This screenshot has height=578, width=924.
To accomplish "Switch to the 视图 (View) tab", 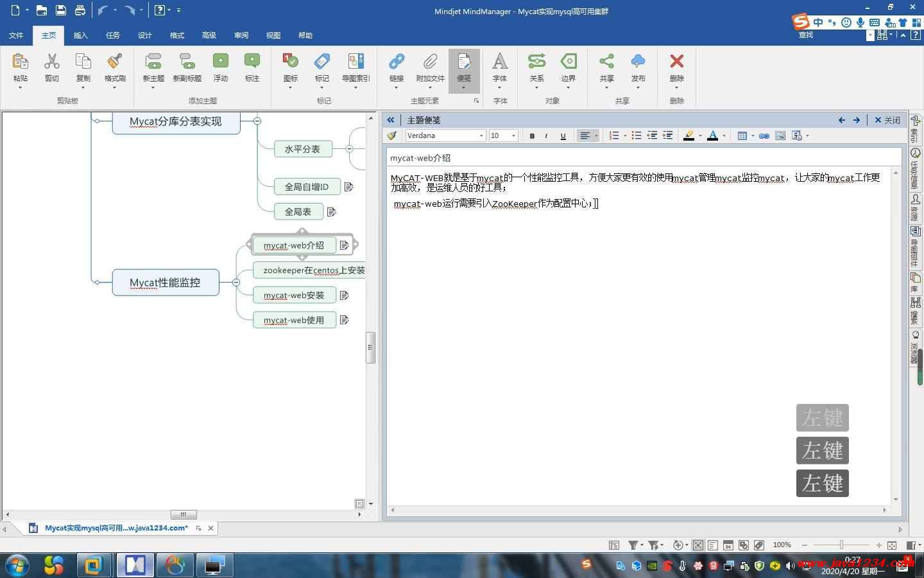I will pyautogui.click(x=273, y=35).
